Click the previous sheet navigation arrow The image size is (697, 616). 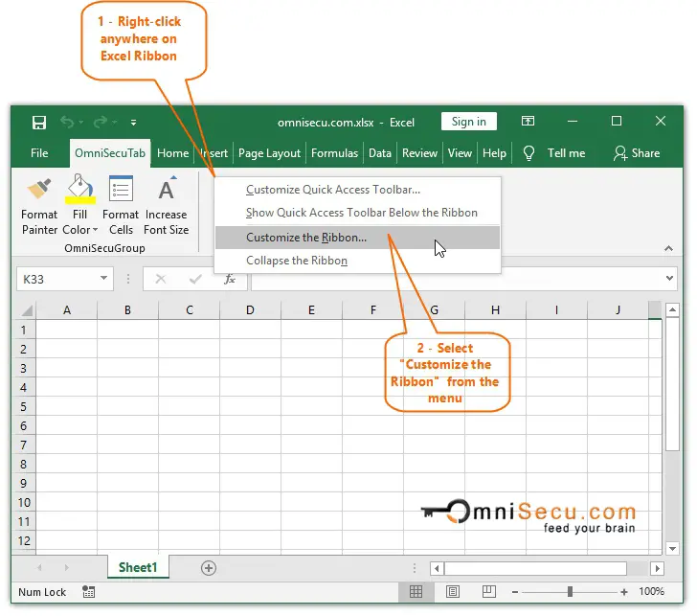pyautogui.click(x=39, y=567)
